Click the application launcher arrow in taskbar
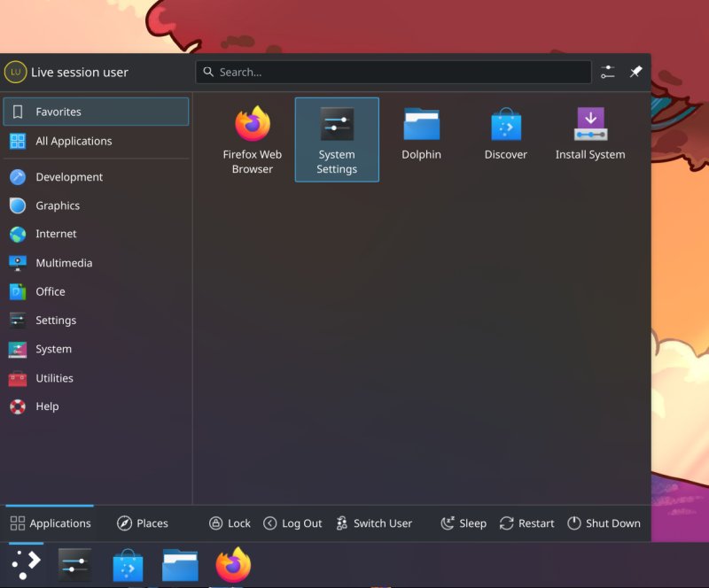709x588 pixels. [24, 564]
